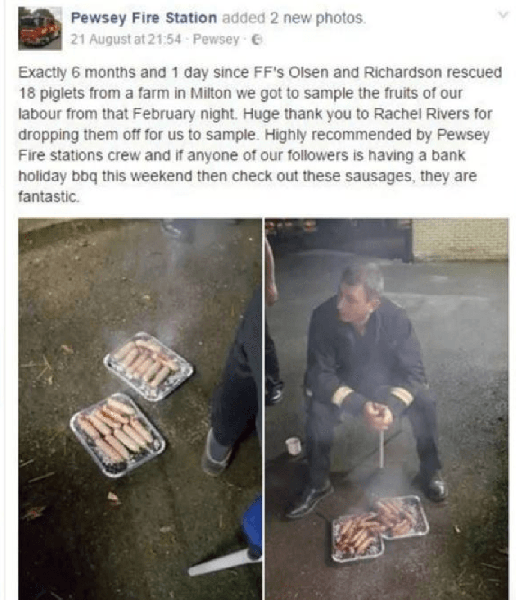Click the brick wall in right photo
Viewport: 516px width, 600px height.
(460, 239)
